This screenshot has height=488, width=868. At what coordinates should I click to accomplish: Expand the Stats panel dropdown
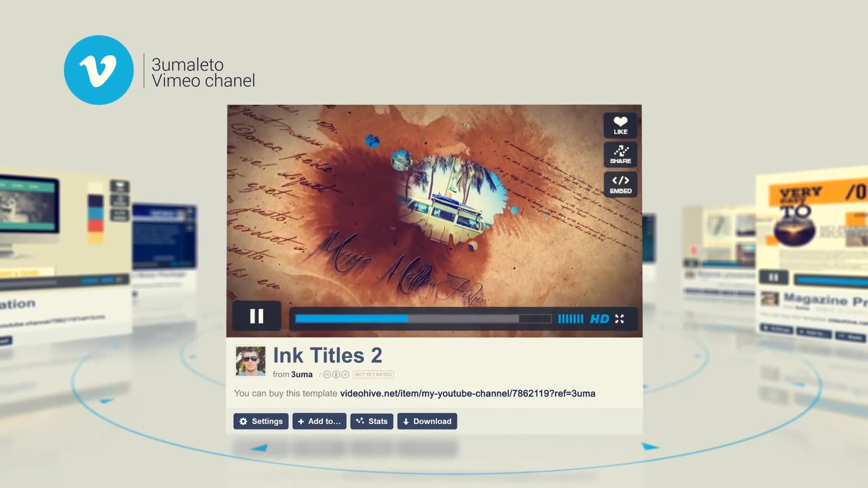371,421
